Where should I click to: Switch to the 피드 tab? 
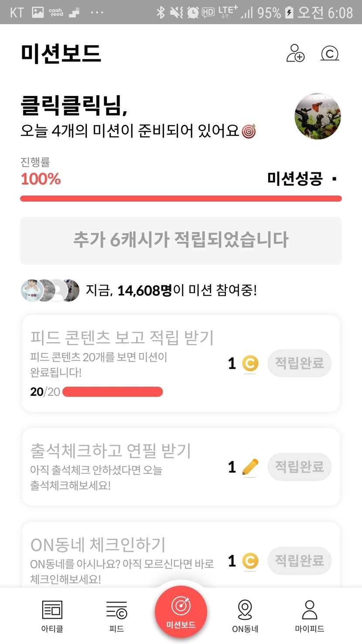(x=116, y=616)
